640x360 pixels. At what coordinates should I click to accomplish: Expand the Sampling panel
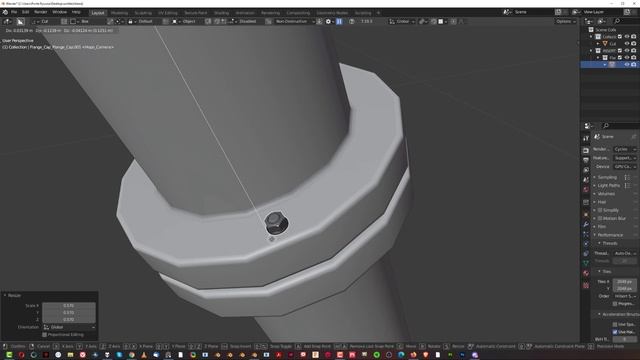[607, 177]
